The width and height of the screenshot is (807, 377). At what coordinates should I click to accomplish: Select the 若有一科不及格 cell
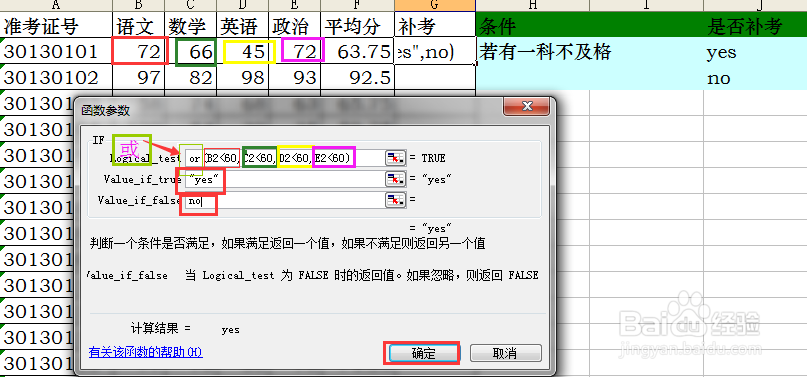(533, 51)
